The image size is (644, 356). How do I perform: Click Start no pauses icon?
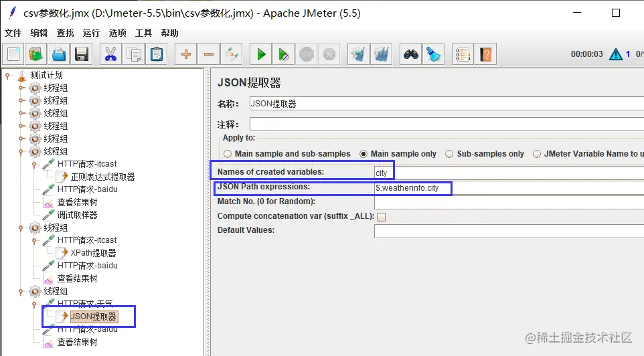click(x=283, y=54)
